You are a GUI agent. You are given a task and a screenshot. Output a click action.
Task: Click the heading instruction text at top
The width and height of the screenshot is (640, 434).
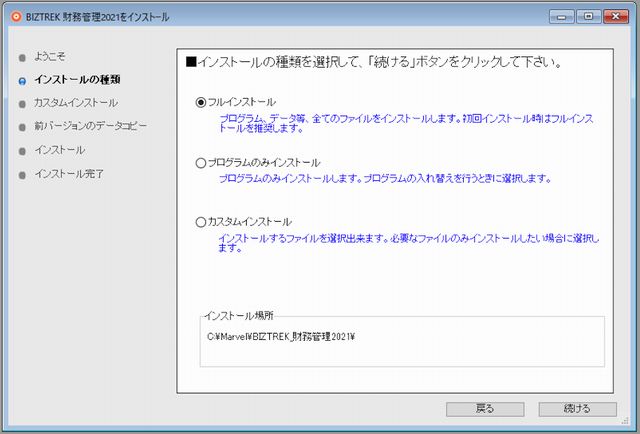pos(374,62)
